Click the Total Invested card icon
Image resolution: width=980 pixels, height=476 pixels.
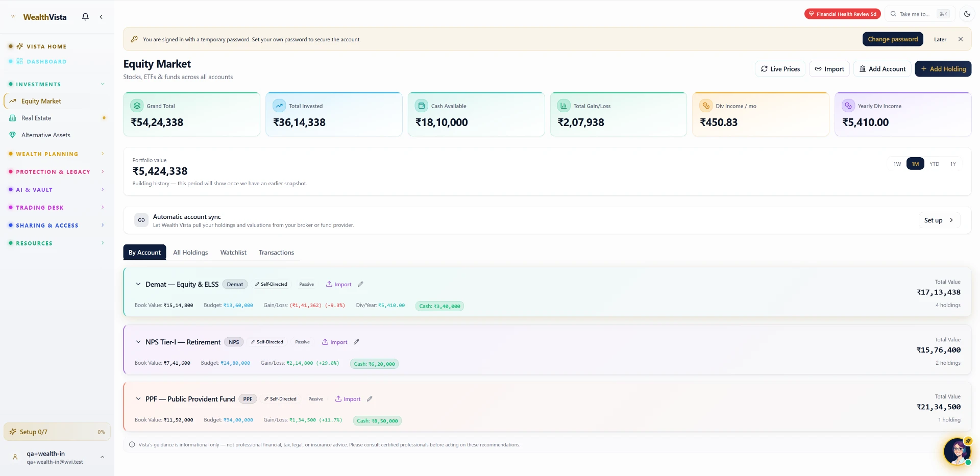click(279, 106)
